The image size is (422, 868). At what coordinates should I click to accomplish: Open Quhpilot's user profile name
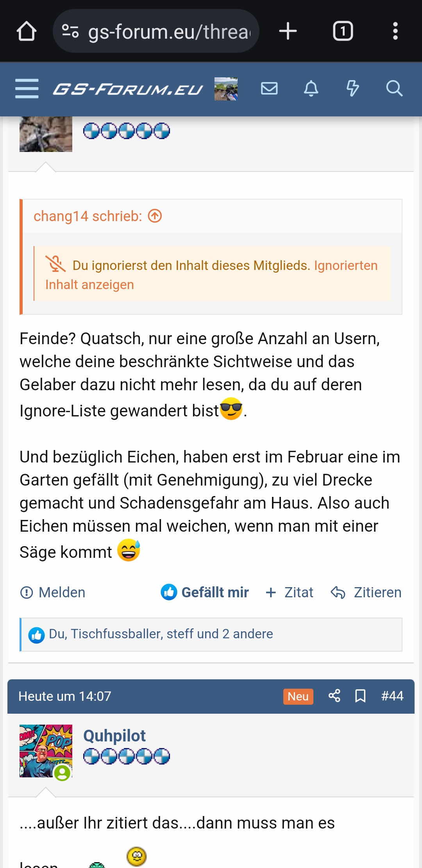(x=114, y=736)
